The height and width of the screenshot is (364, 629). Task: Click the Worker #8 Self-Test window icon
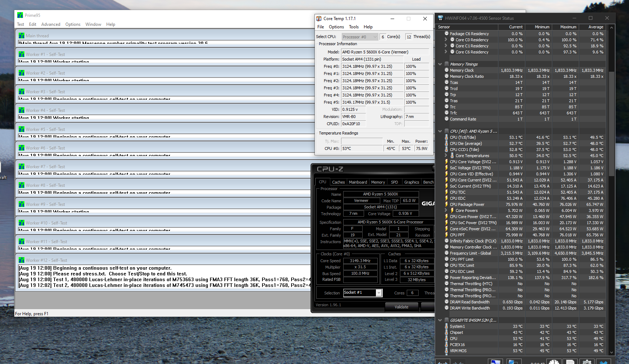(x=22, y=185)
